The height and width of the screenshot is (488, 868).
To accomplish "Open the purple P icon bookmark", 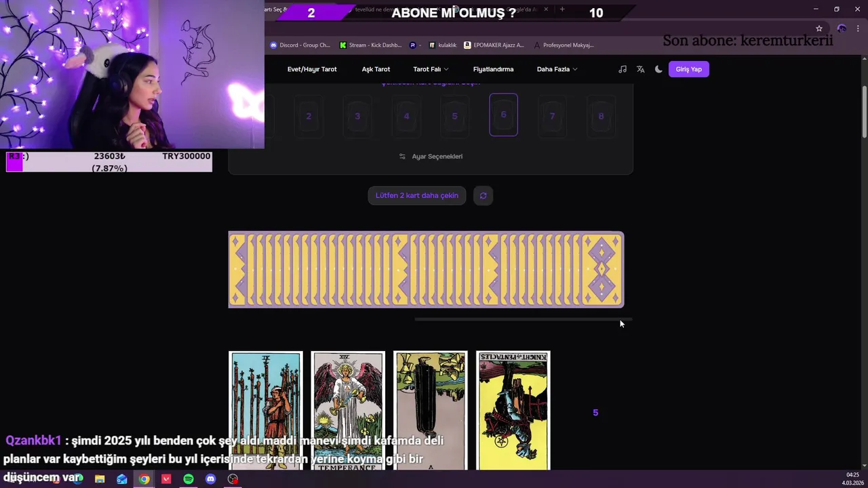I will (413, 45).
